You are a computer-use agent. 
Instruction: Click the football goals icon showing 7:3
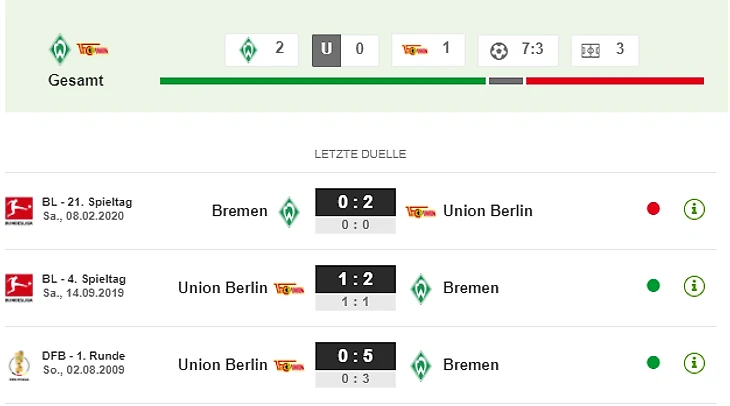coord(499,51)
